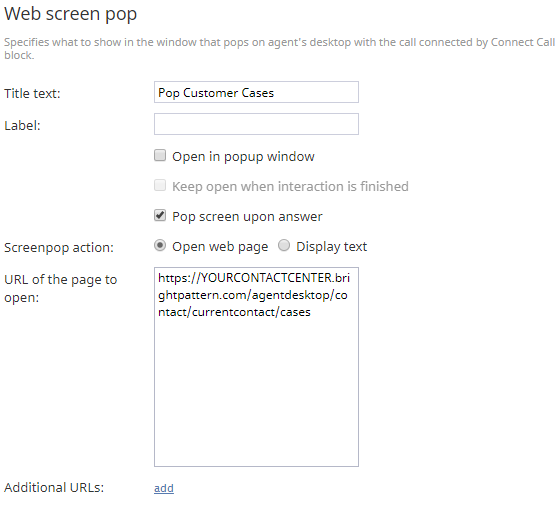The image size is (560, 512).
Task: Click the "Screenpop action:" label
Action: tap(59, 248)
